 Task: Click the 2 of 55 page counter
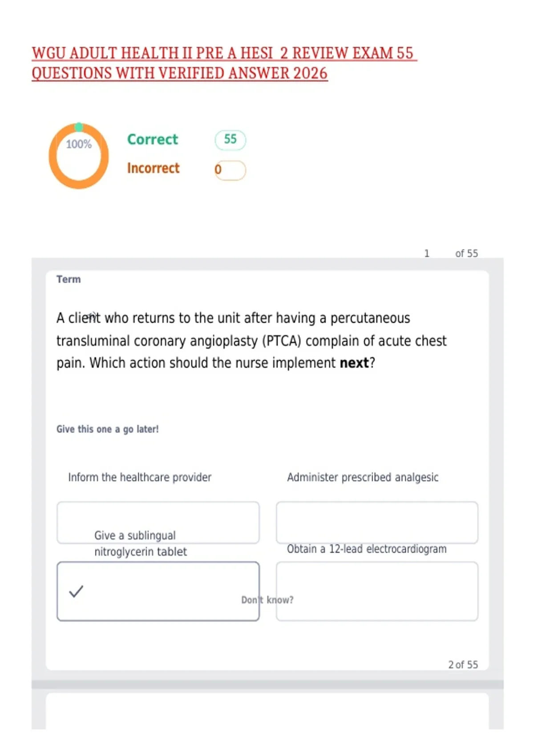[x=463, y=664]
